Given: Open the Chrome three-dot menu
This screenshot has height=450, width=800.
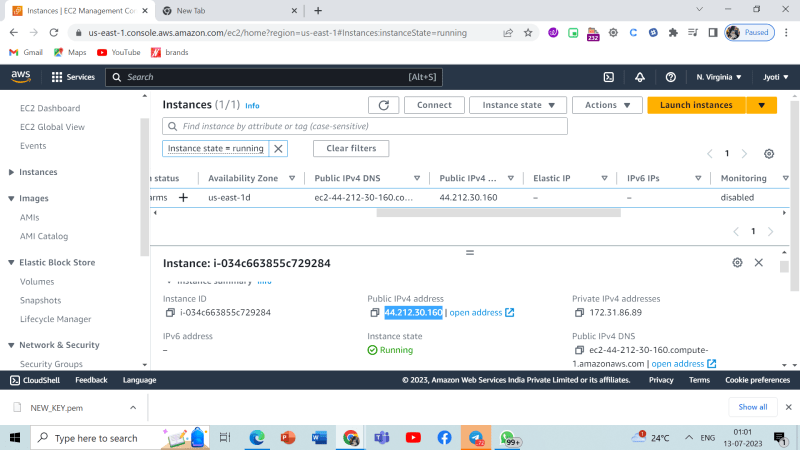Looking at the screenshot, I should (x=786, y=33).
